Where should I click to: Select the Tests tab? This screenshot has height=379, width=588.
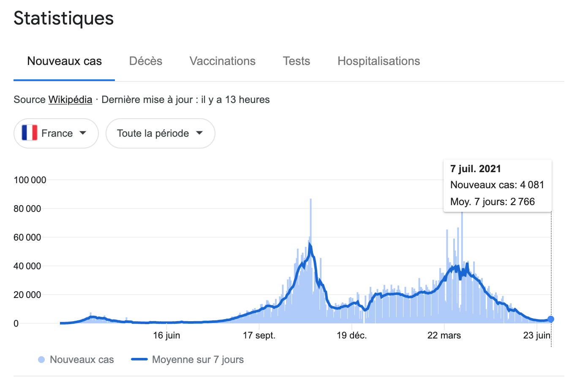click(x=297, y=61)
